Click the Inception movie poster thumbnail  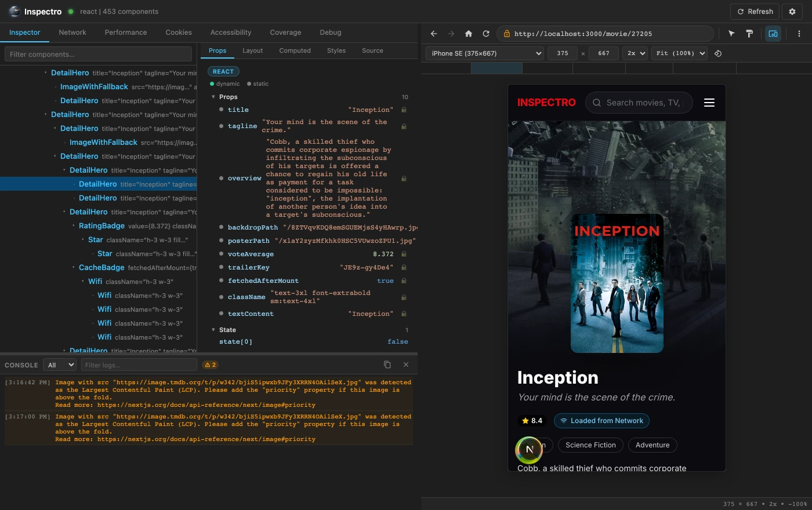coord(617,283)
